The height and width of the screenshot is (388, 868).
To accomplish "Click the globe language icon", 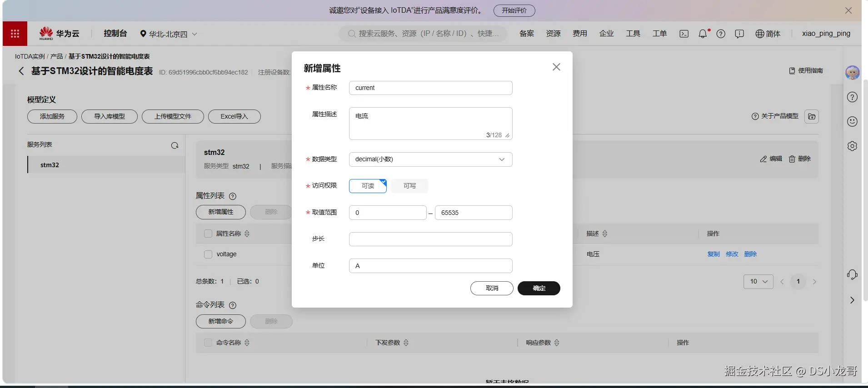I will (x=759, y=34).
